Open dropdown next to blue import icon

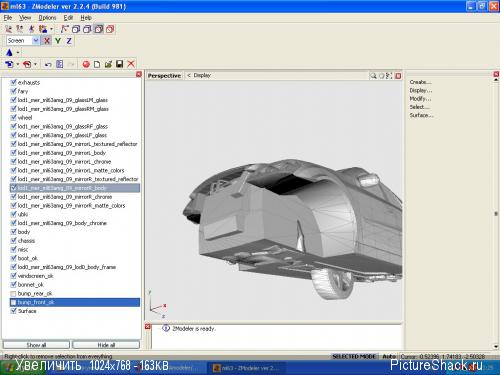[18, 64]
